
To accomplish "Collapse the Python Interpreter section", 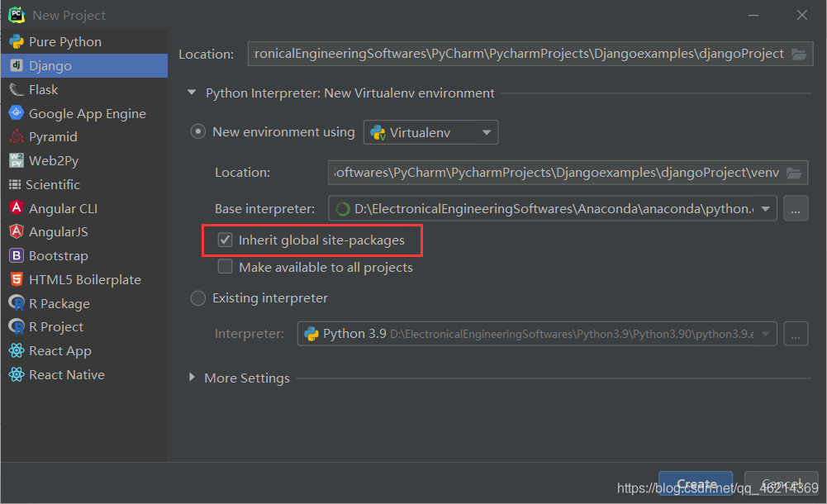I will 192,93.
